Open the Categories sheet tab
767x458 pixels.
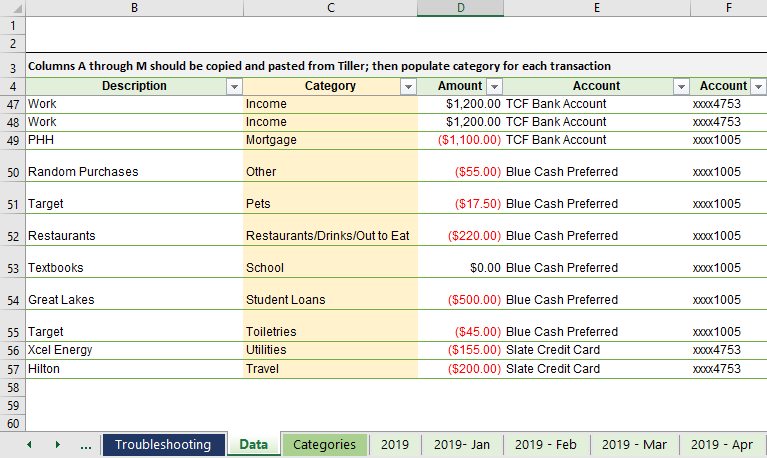324,445
